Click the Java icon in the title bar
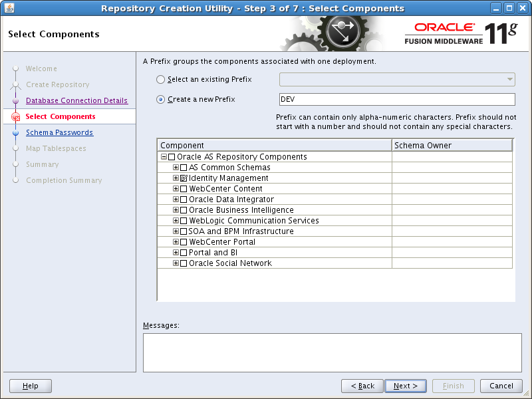 [x=9, y=8]
